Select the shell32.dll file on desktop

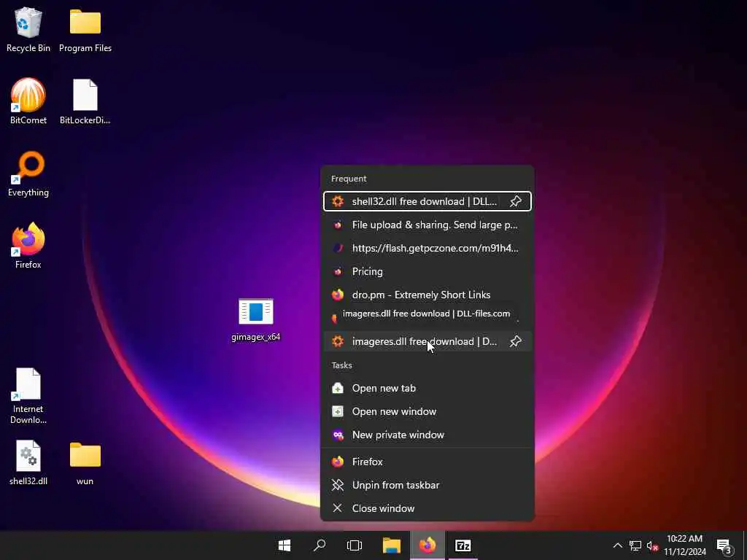coord(28,462)
